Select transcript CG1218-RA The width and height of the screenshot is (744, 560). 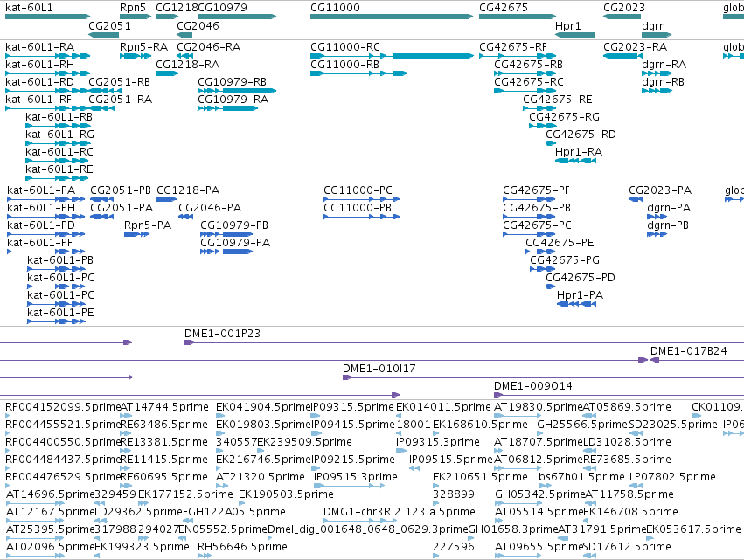click(167, 73)
